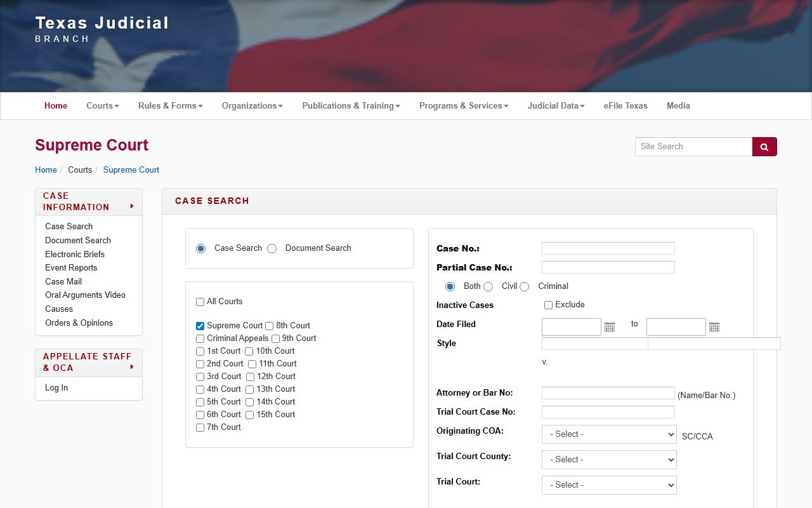Open the Originating COA dropdown
The image size is (812, 508).
coord(609,434)
